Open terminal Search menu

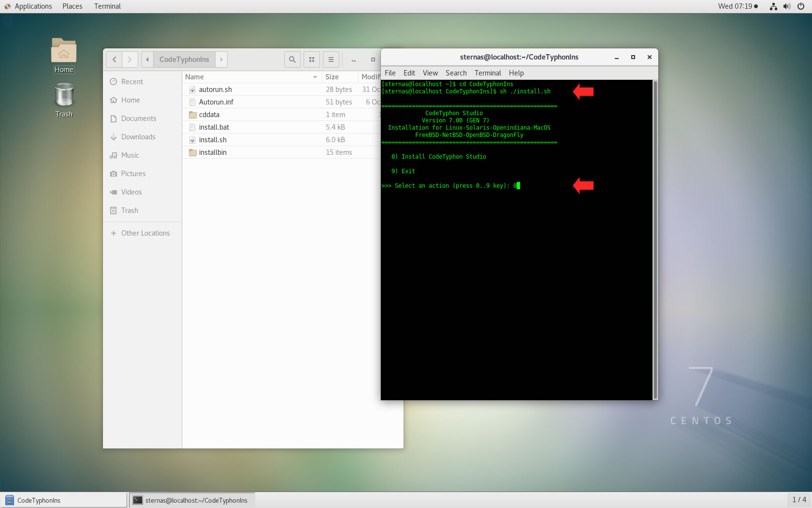(456, 73)
